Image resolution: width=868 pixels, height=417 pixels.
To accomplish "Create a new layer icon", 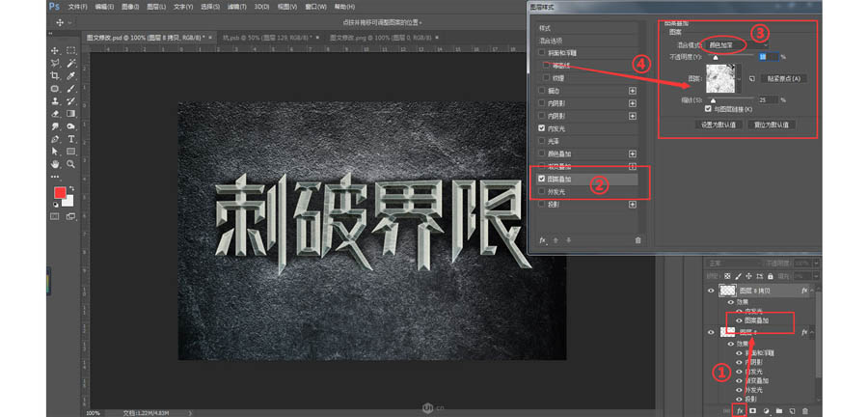I will (x=792, y=411).
